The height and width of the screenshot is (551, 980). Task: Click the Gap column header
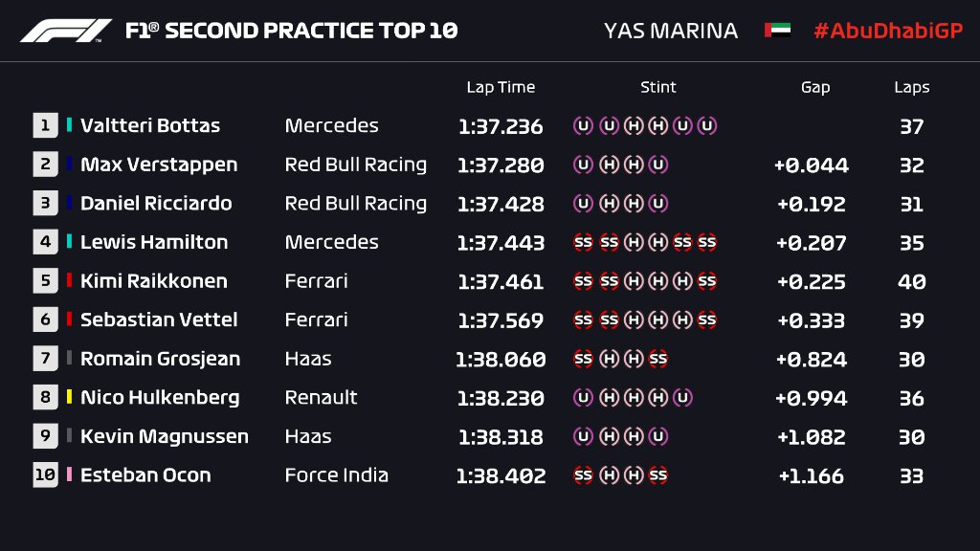click(x=815, y=87)
